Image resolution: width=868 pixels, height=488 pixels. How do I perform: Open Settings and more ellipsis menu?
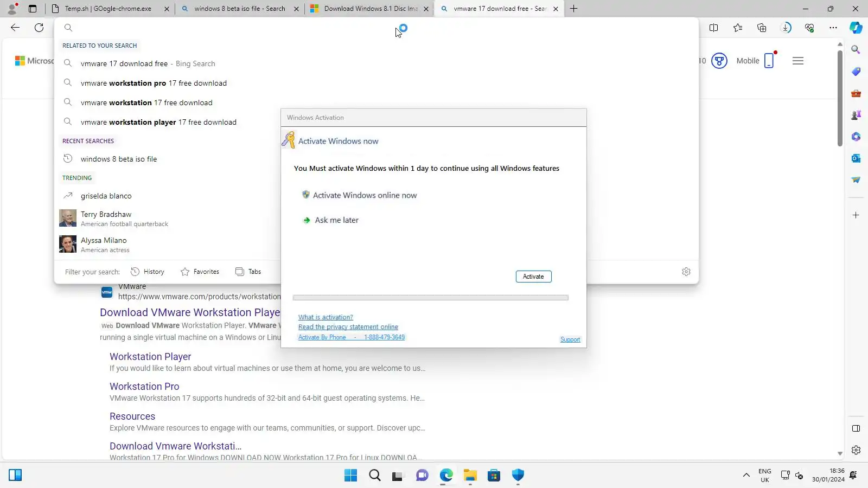(x=833, y=28)
